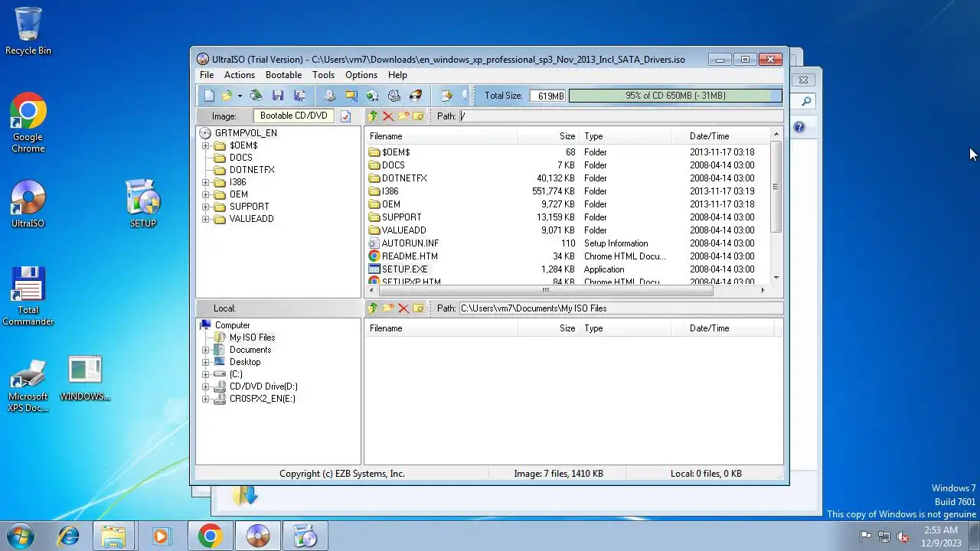
Task: Click the Total Size 619MB value box
Action: pyautogui.click(x=547, y=96)
